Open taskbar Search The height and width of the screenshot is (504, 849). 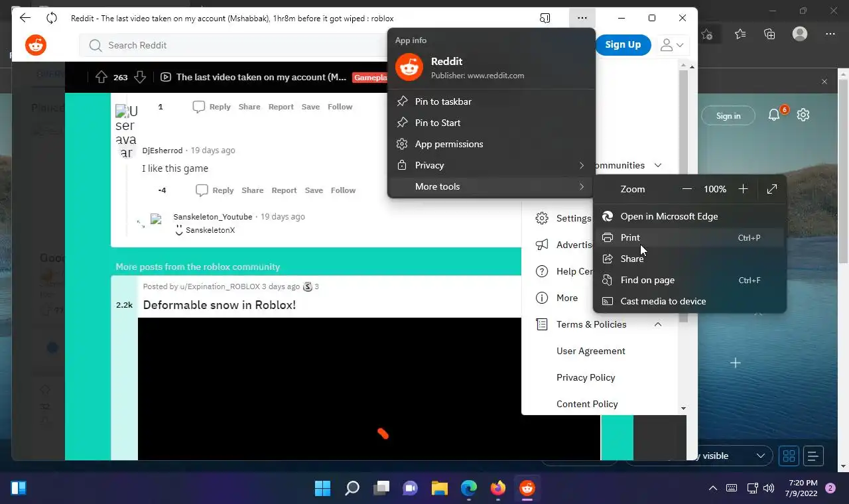click(352, 489)
